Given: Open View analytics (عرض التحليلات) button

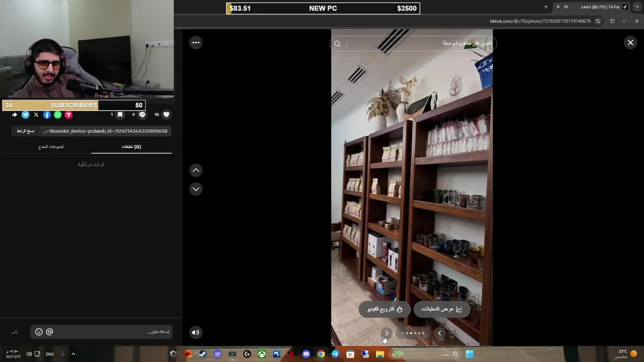Looking at the screenshot, I should pos(442,309).
